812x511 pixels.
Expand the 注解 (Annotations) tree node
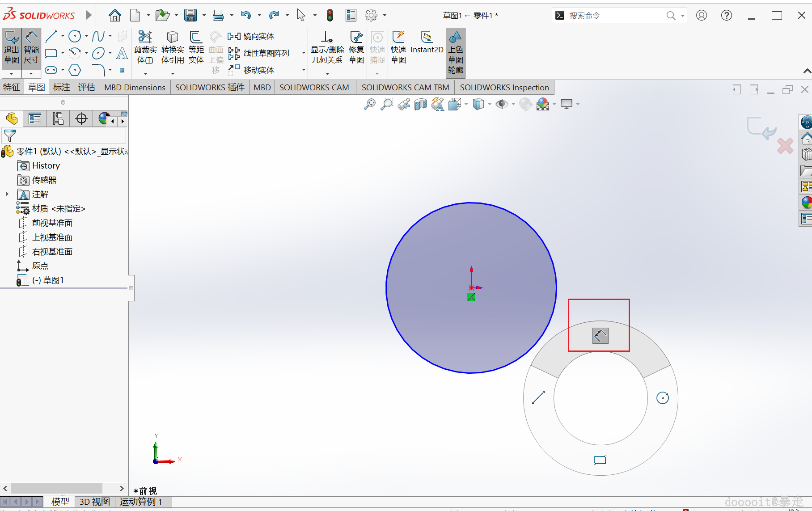tap(7, 194)
